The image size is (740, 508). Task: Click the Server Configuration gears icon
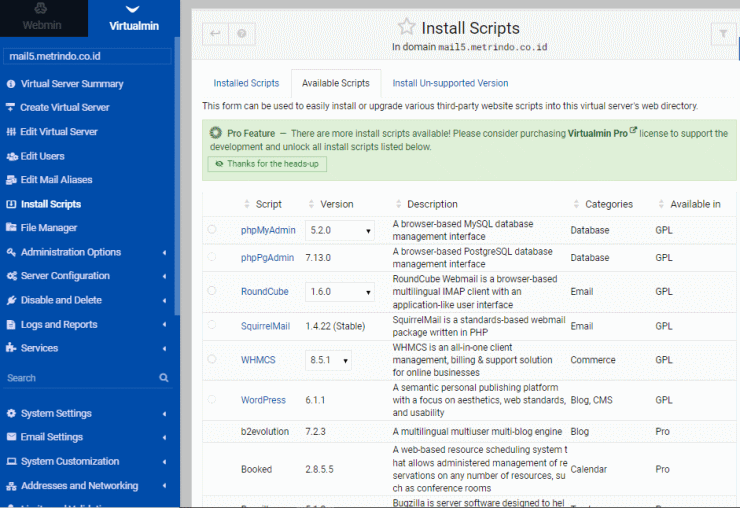click(12, 276)
